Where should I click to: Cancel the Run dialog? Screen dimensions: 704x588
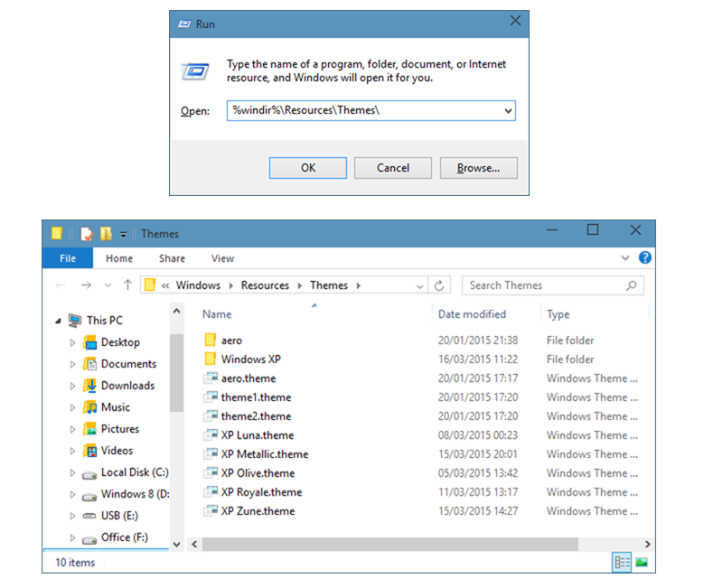point(393,168)
